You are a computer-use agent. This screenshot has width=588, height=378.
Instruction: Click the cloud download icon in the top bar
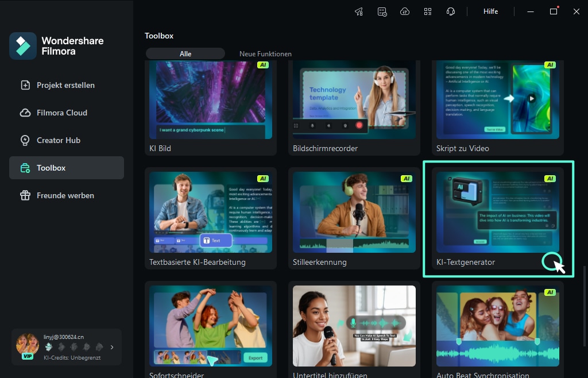pyautogui.click(x=405, y=11)
